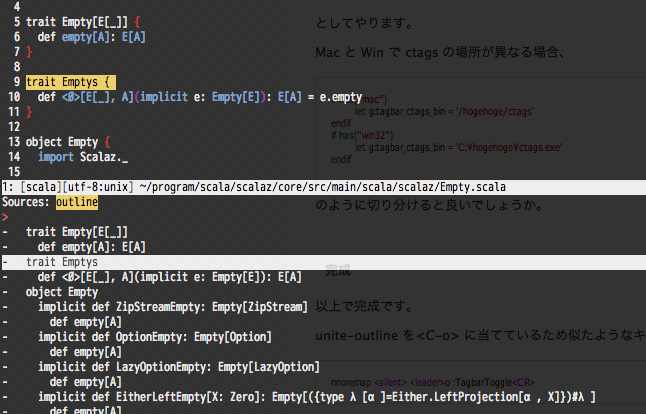Select 'object Empty' outline entry
646x414 pixels.
tap(62, 292)
